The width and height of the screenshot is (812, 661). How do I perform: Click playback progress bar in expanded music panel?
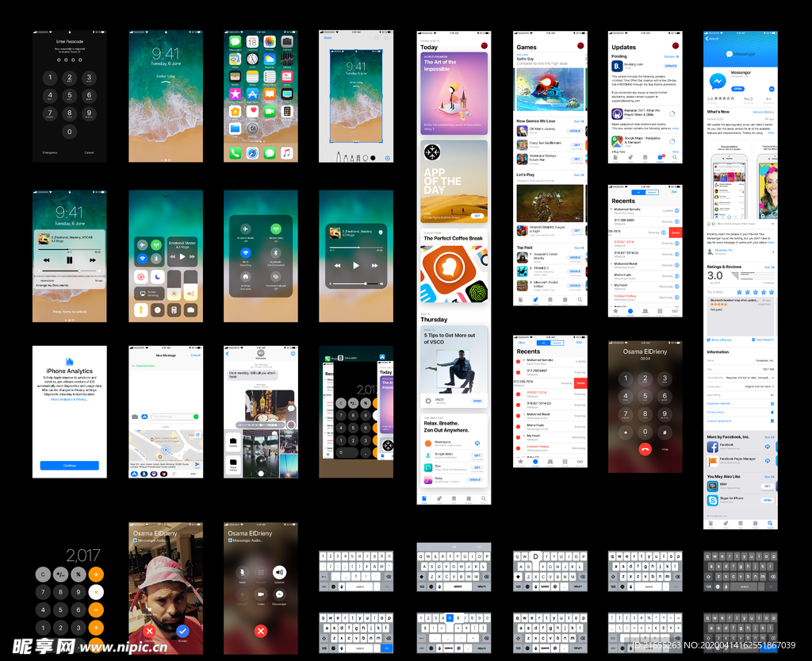pos(356,248)
